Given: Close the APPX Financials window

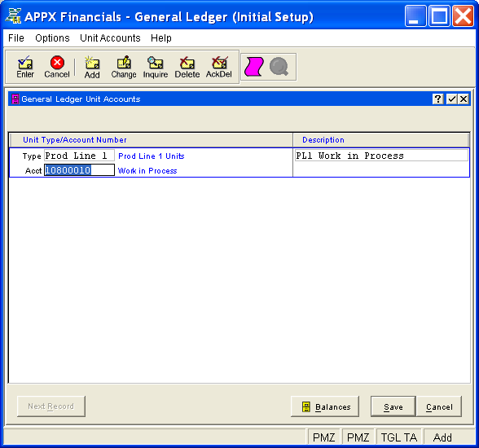Looking at the screenshot, I should (463, 15).
